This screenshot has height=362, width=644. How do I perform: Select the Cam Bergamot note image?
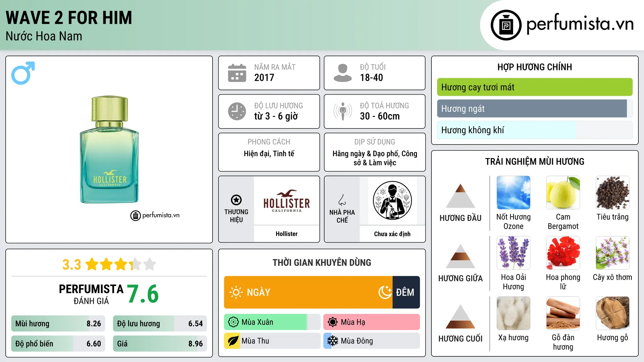(563, 193)
